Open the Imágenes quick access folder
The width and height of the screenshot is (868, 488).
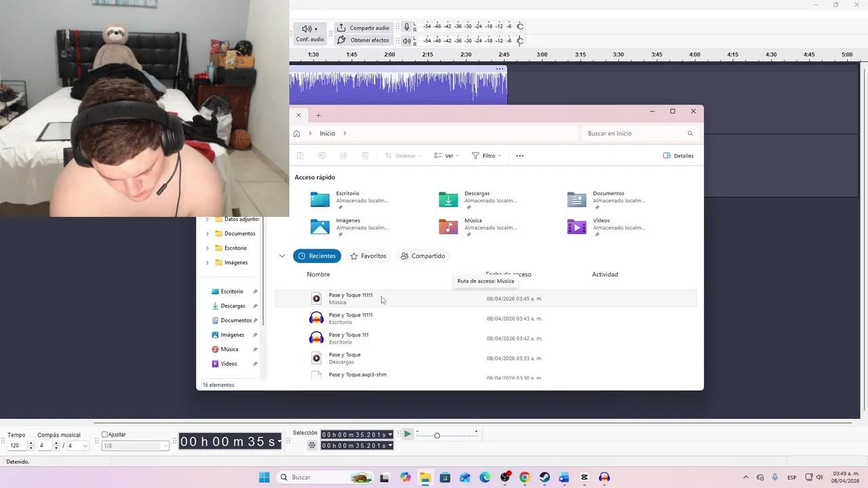[x=349, y=227]
